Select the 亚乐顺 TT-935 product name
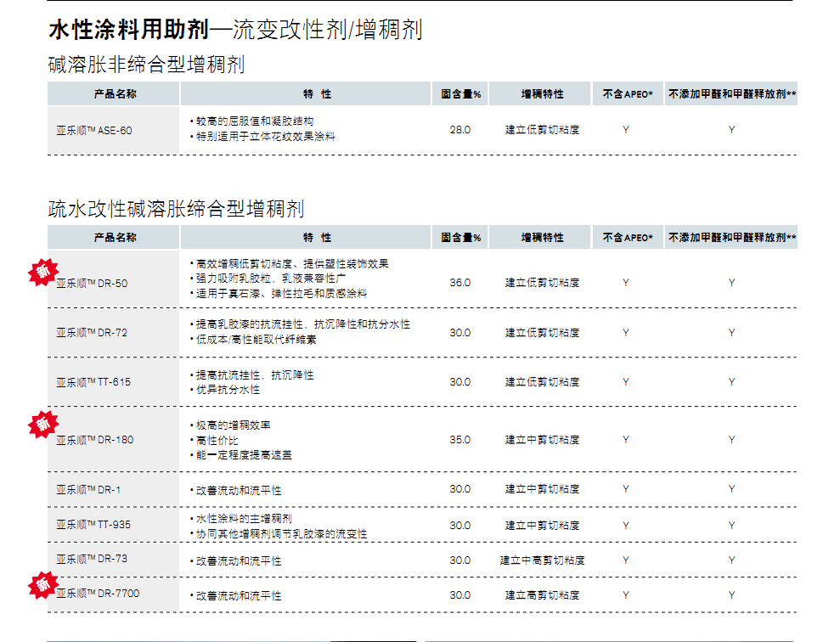The width and height of the screenshot is (840, 642). pos(93,525)
